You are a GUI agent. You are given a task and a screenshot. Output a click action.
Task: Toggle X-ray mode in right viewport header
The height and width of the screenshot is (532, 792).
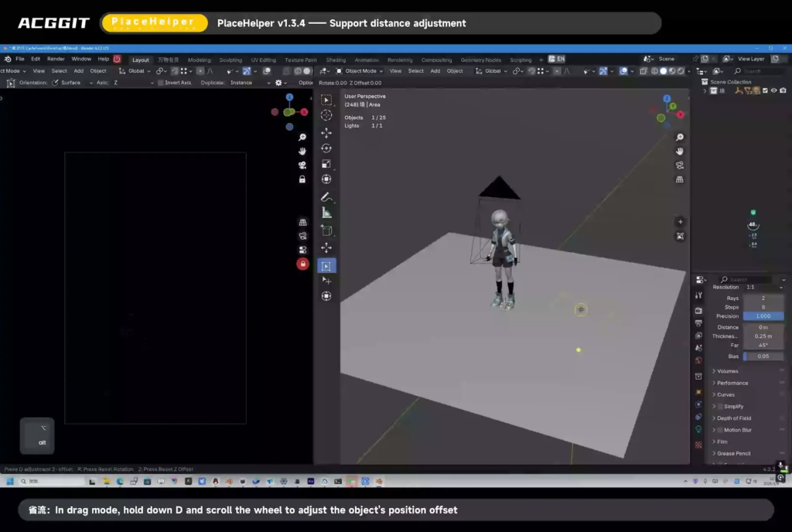[643, 71]
